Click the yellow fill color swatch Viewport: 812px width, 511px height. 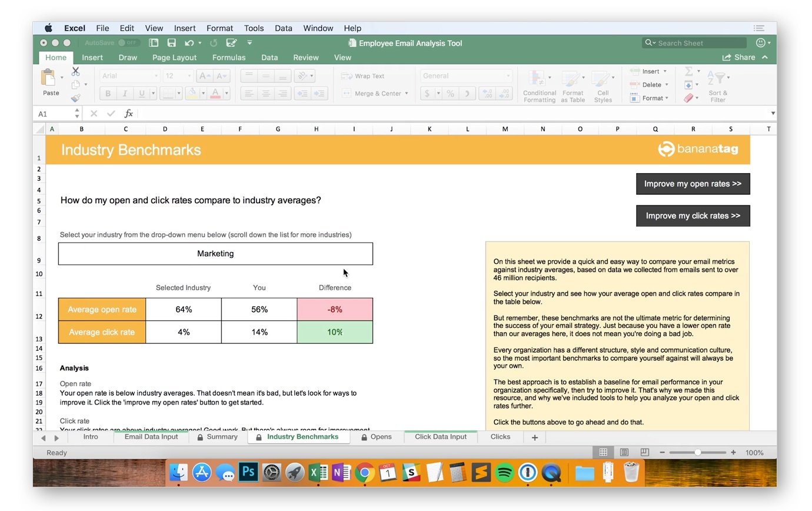(x=192, y=94)
